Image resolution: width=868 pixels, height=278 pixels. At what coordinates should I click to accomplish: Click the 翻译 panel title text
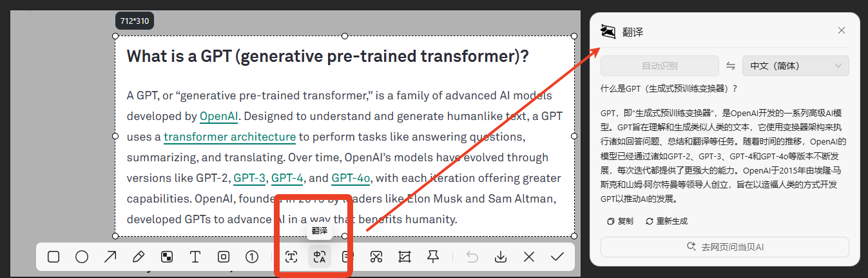633,32
